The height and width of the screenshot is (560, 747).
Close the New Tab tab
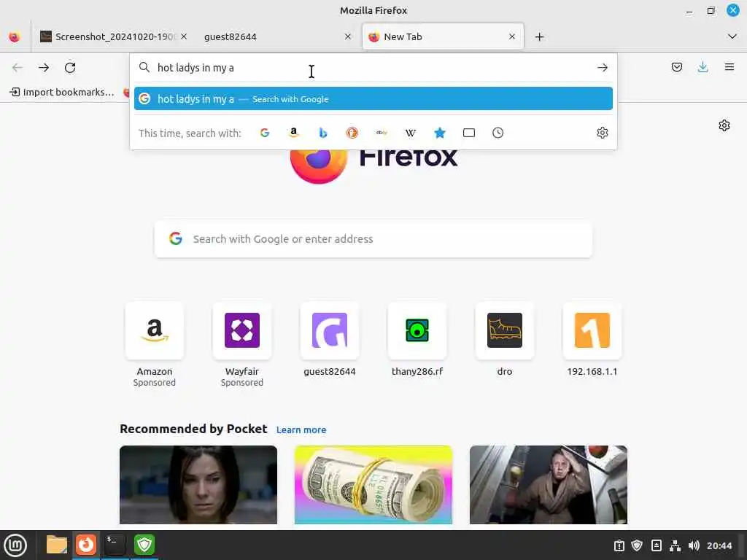(511, 36)
